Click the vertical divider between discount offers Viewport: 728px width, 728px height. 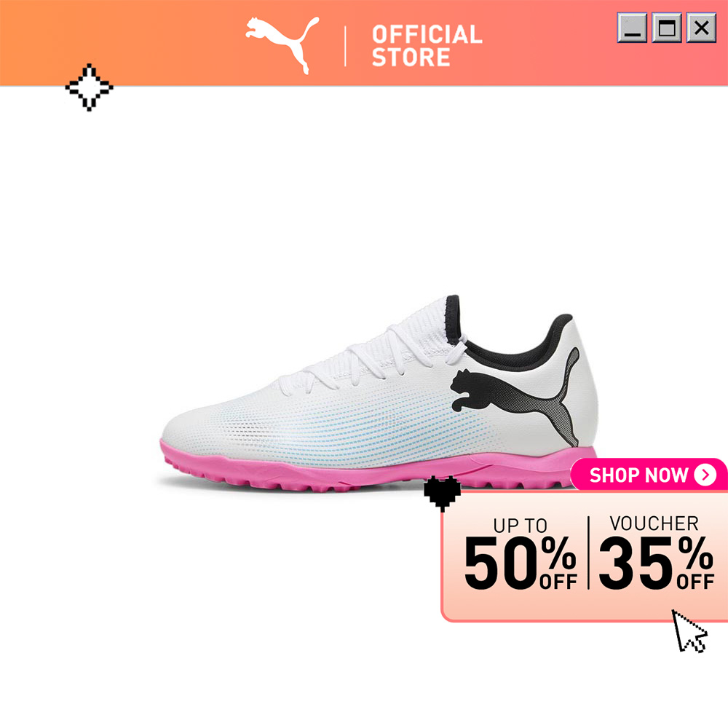[x=588, y=553]
